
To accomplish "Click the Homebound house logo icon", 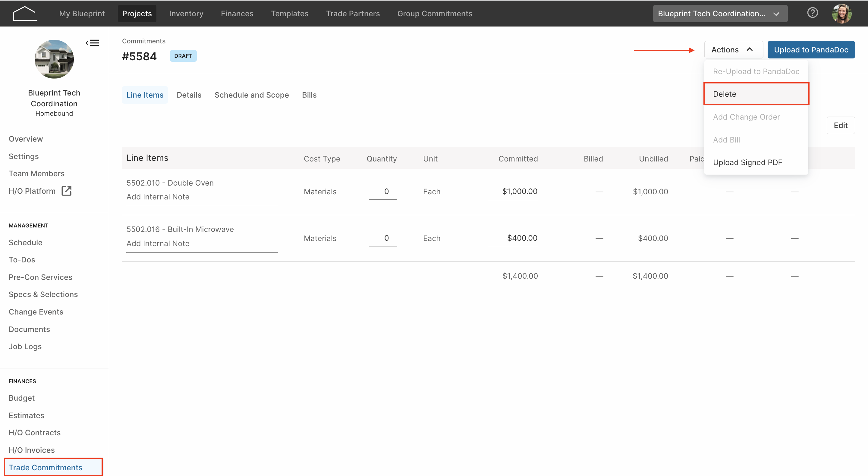I will [25, 14].
